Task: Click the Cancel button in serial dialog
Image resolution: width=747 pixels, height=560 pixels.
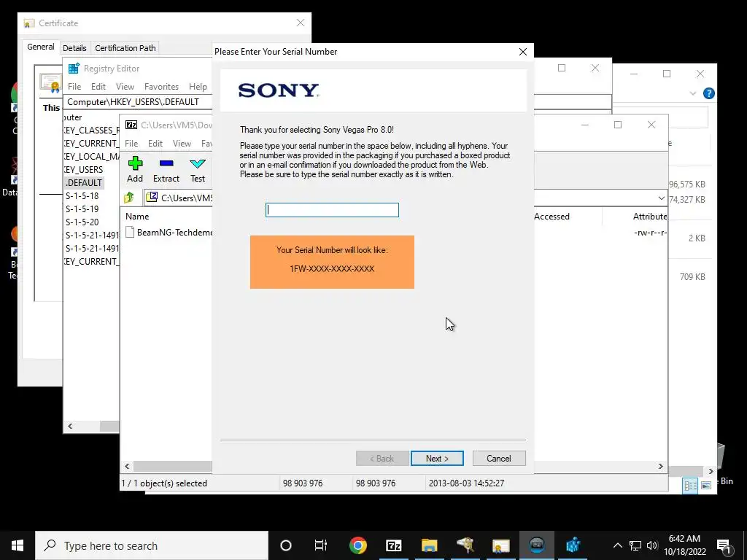Action: (x=499, y=458)
